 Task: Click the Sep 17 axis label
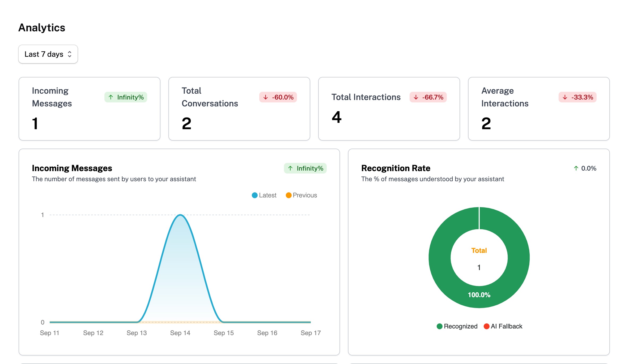[x=311, y=333]
